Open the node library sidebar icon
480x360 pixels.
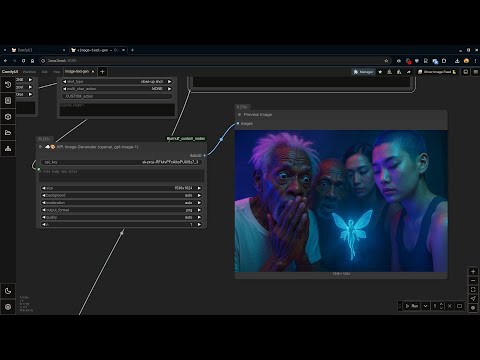tap(8, 101)
